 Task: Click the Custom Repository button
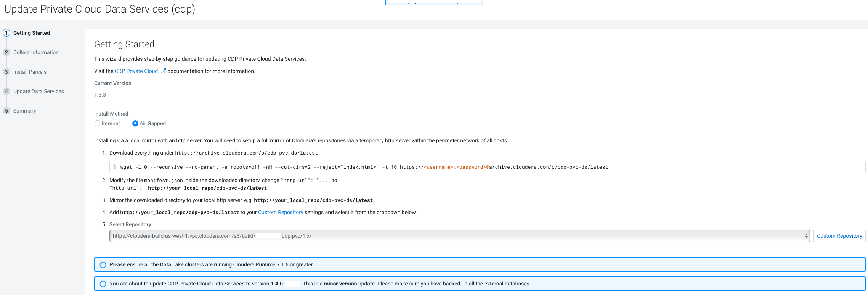pyautogui.click(x=839, y=236)
